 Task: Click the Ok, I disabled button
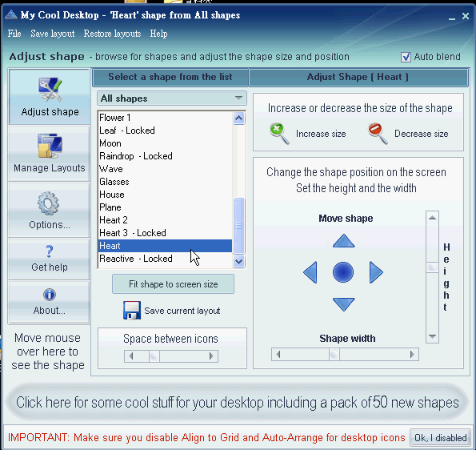(440, 437)
